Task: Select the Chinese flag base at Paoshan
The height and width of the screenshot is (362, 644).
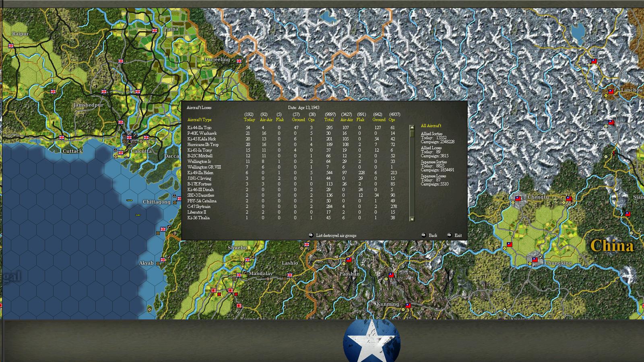Action: click(349, 260)
